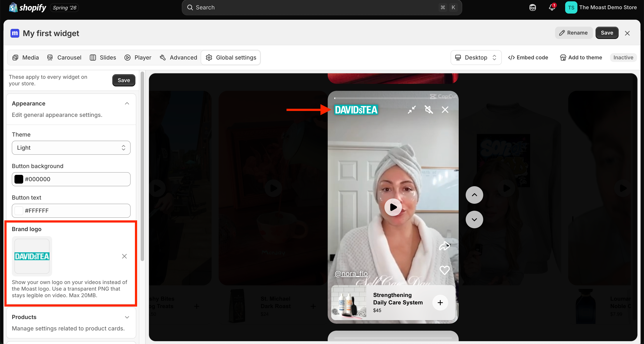
Task: Click the TS store avatar
Action: pyautogui.click(x=571, y=7)
